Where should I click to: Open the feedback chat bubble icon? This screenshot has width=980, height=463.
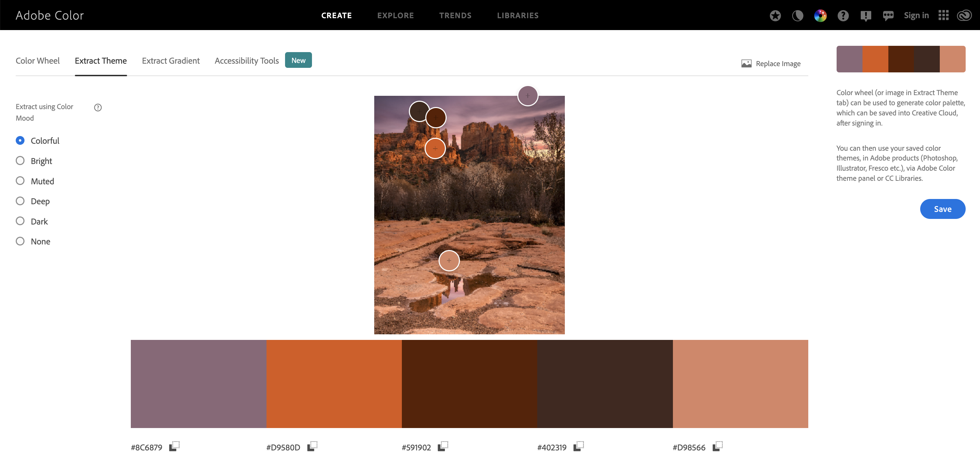(888, 16)
